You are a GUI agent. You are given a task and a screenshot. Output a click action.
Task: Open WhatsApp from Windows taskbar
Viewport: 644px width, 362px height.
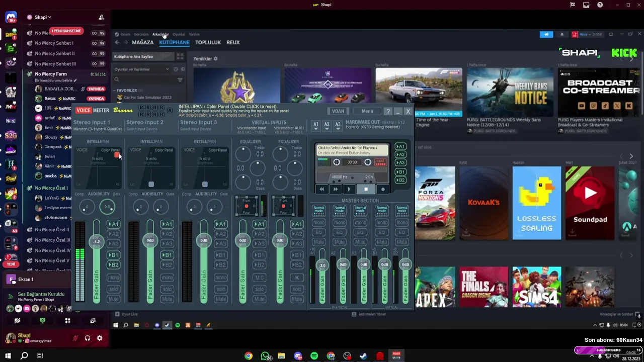point(265,356)
